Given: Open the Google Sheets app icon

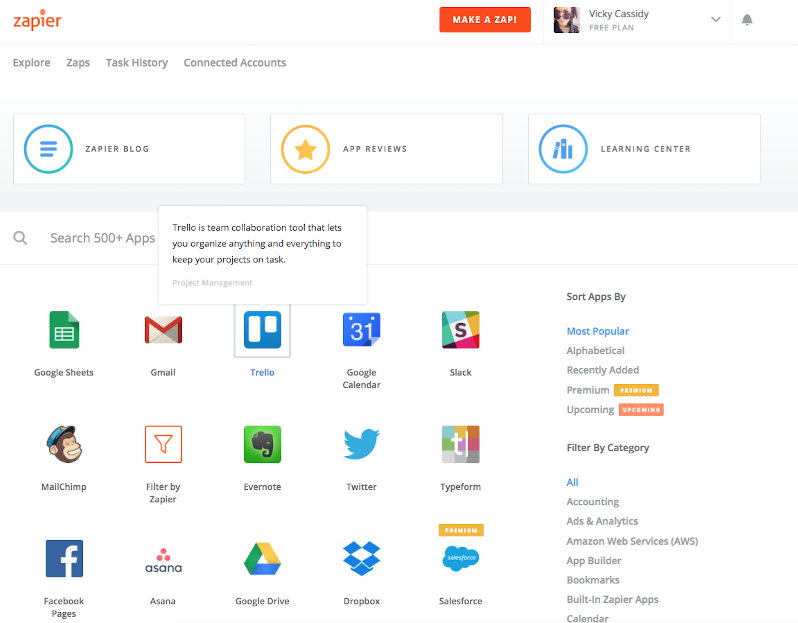Looking at the screenshot, I should tap(64, 330).
